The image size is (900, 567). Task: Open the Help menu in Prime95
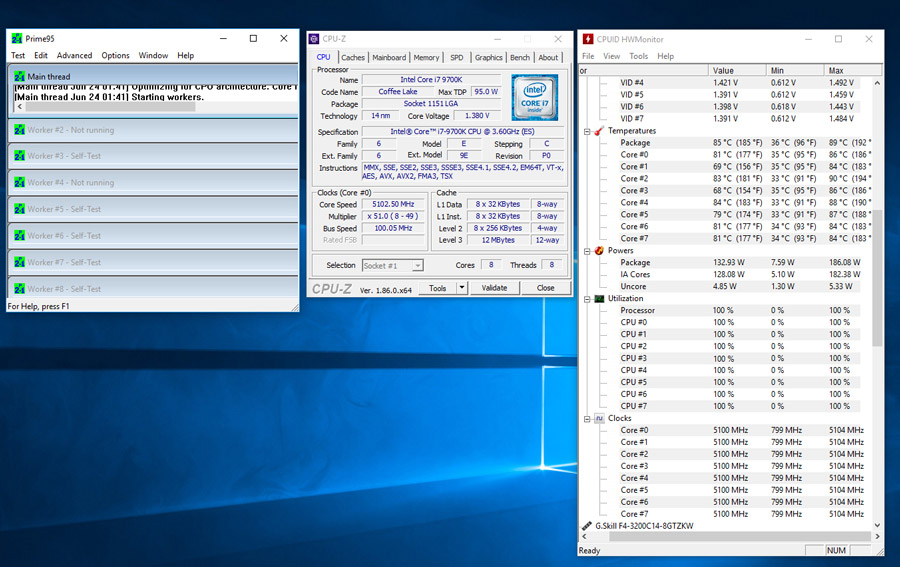(185, 56)
